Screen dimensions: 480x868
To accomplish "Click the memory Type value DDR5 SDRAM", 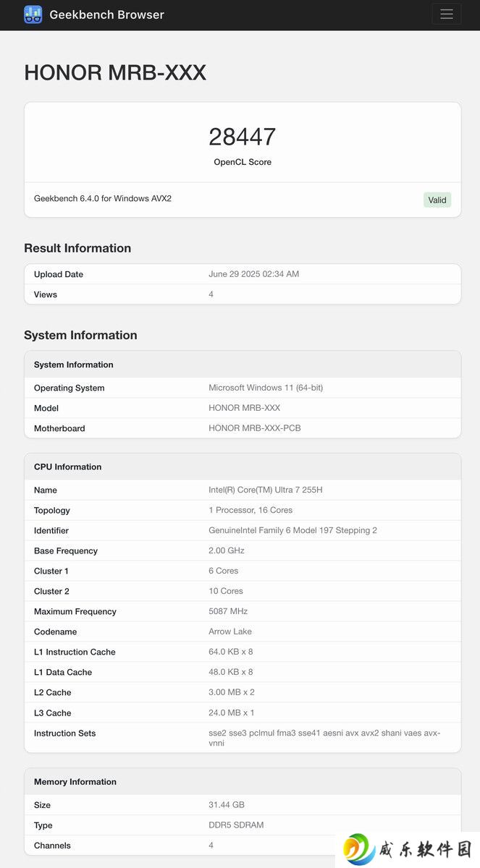I will 236,825.
